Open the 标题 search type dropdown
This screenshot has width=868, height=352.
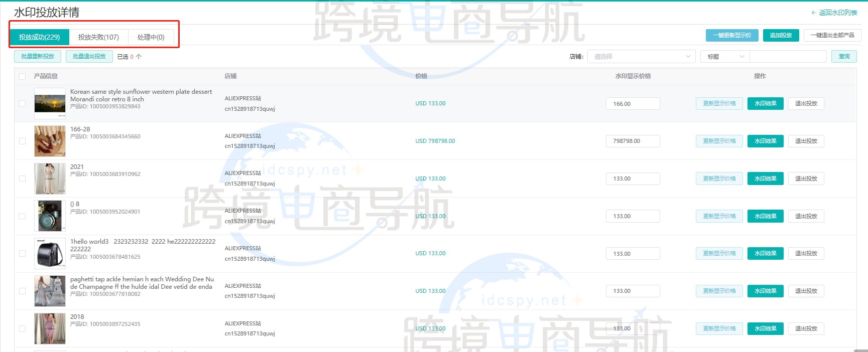[x=724, y=57]
